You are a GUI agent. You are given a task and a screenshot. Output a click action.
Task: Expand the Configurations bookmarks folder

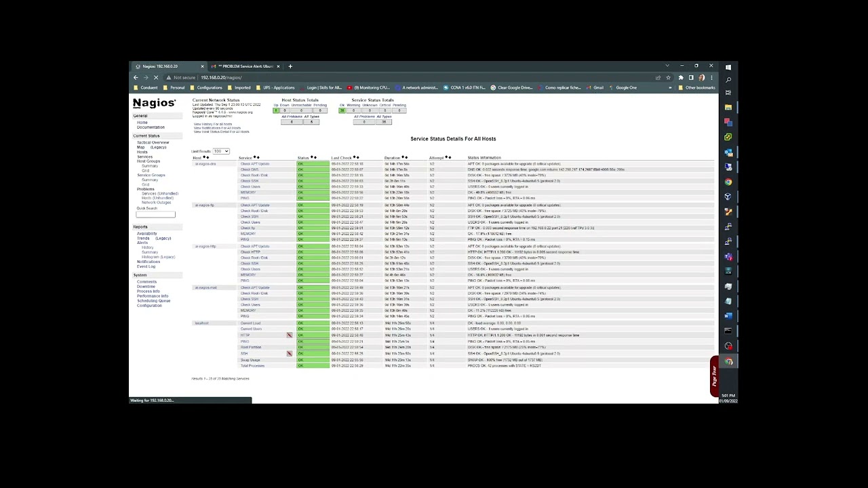click(x=206, y=87)
